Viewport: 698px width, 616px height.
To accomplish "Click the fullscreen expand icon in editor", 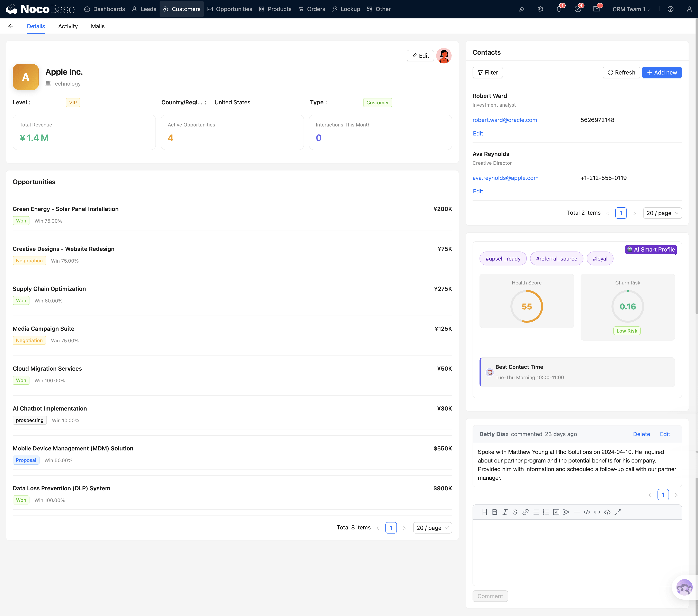I will pyautogui.click(x=617, y=512).
